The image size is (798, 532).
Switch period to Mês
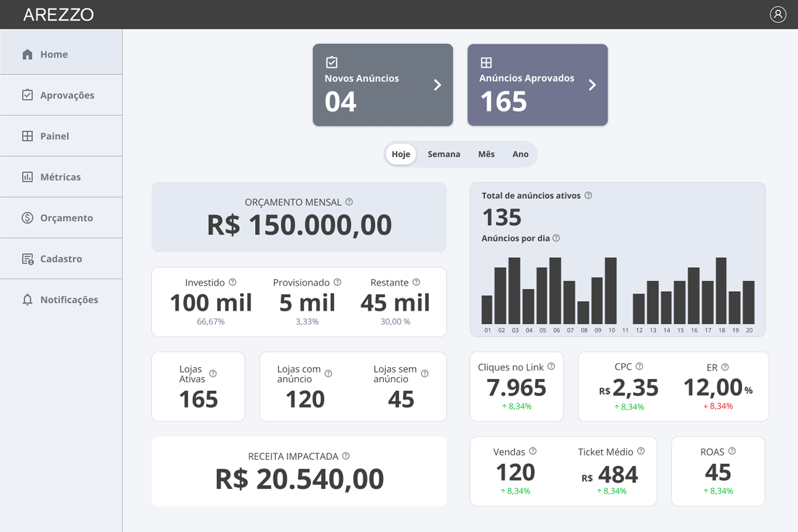[486, 154]
